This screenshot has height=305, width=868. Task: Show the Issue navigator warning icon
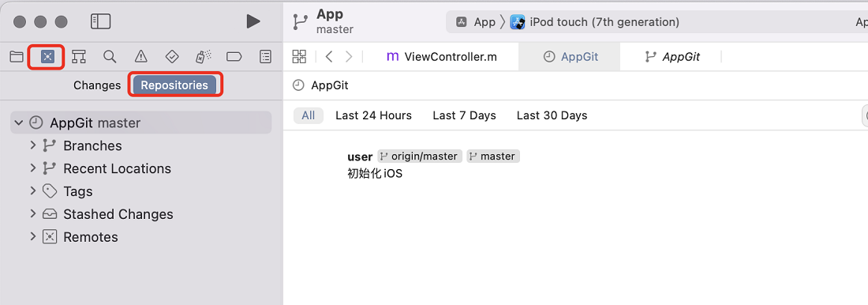pyautogui.click(x=141, y=56)
